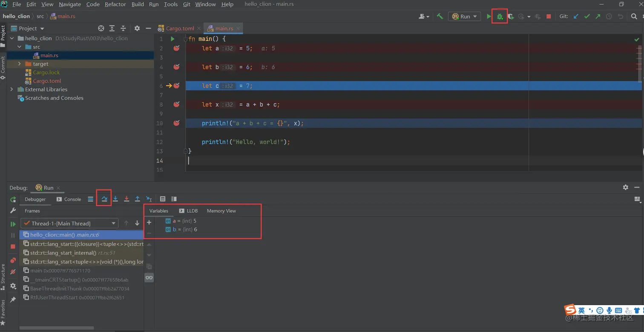Open the Commit tool window sidebar button
Viewport: 644px width, 332px height.
tap(3, 67)
